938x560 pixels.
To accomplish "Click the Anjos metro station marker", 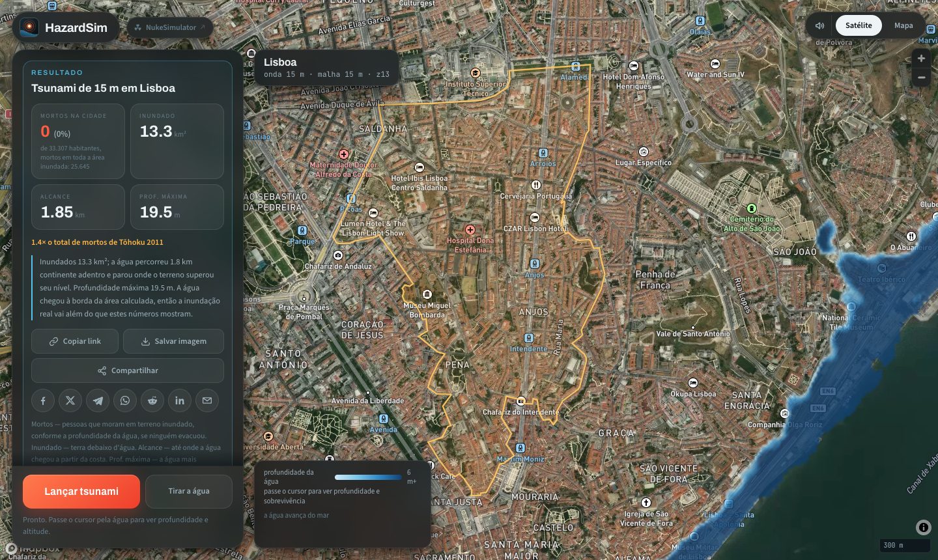I will tap(535, 264).
